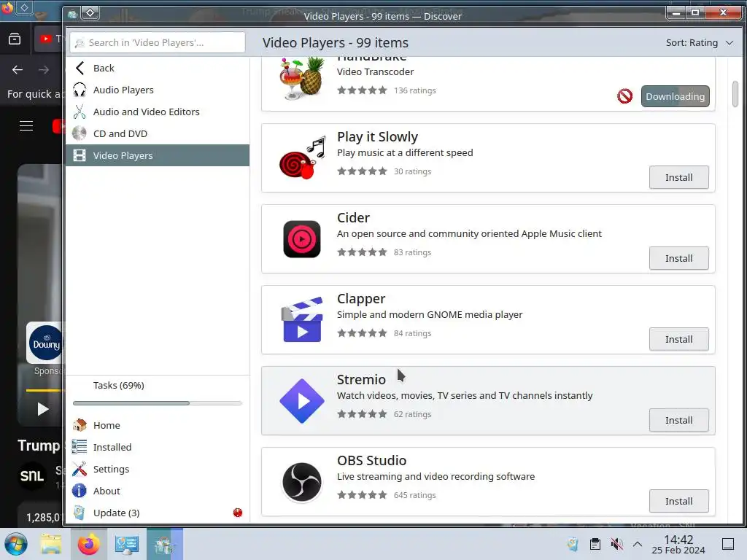Click the OBS Studio logo icon
Viewport: 747px width, 560px height.
pos(302,482)
